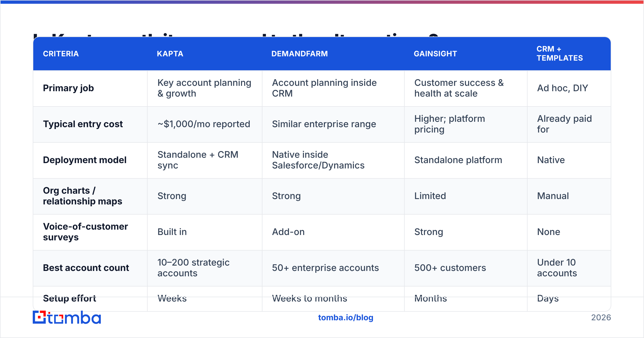
Task: Click the 2026 year text
Action: (x=601, y=318)
